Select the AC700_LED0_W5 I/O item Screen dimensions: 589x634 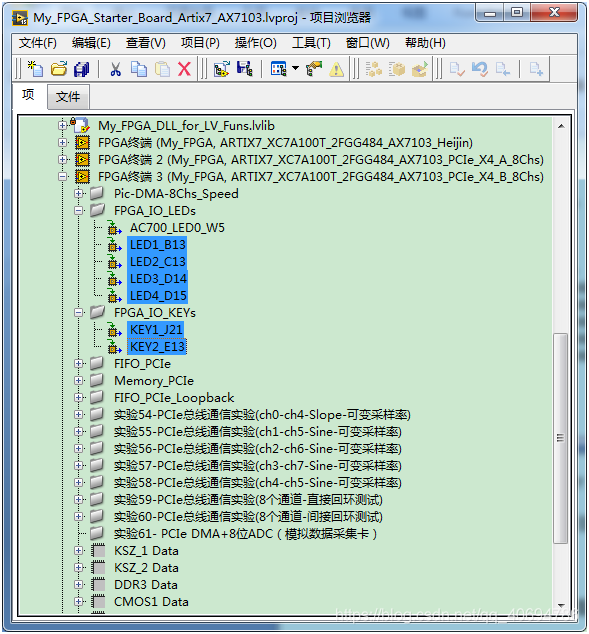click(x=177, y=228)
